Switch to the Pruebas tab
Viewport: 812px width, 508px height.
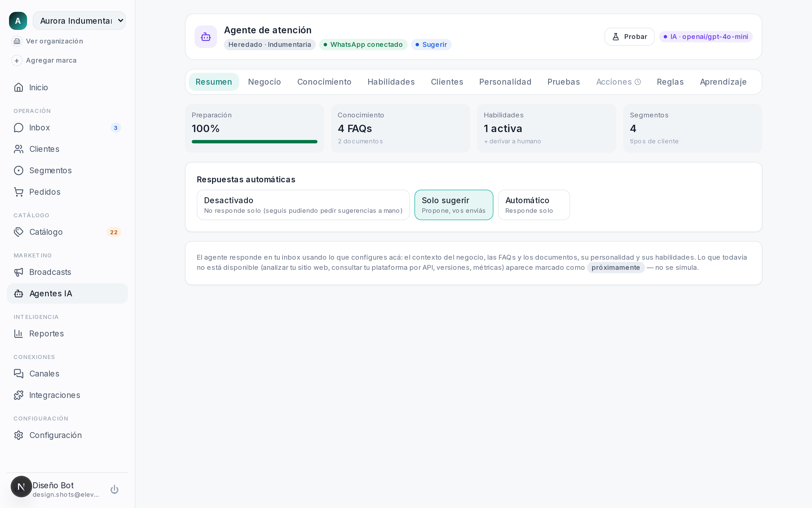[564, 82]
